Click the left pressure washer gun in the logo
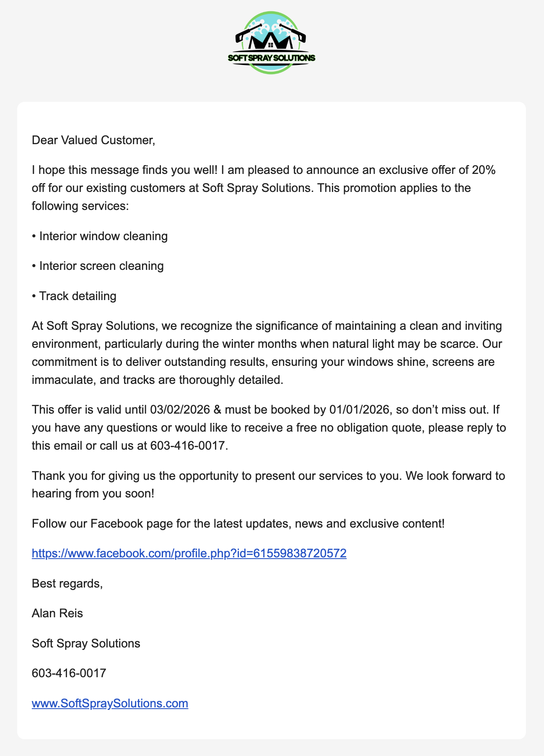Image resolution: width=544 pixels, height=756 pixels. coord(248,32)
